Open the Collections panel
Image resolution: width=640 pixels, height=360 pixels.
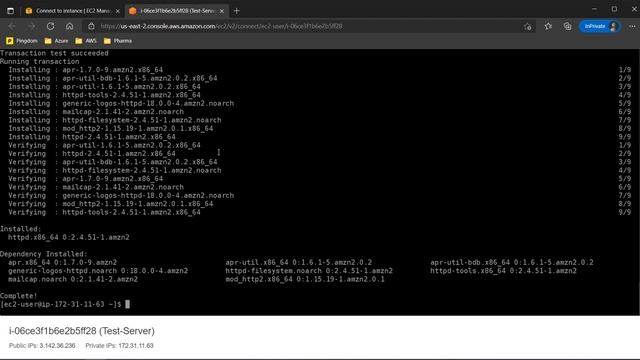pyautogui.click(x=567, y=26)
